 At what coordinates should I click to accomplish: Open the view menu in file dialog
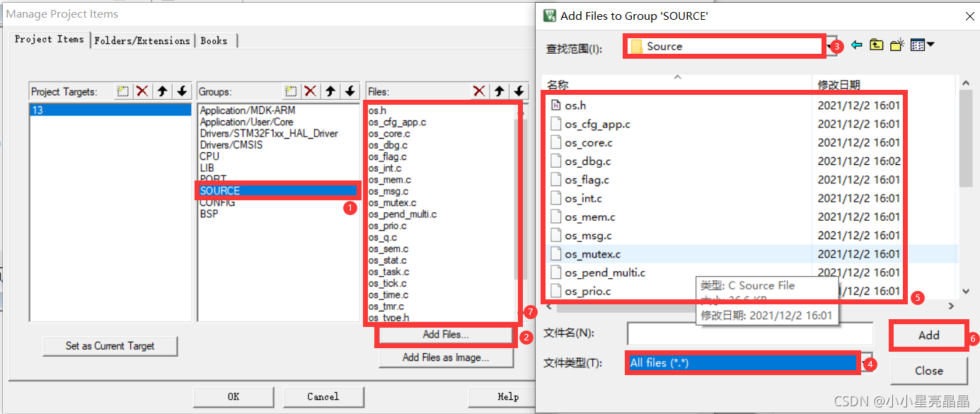coord(922,45)
